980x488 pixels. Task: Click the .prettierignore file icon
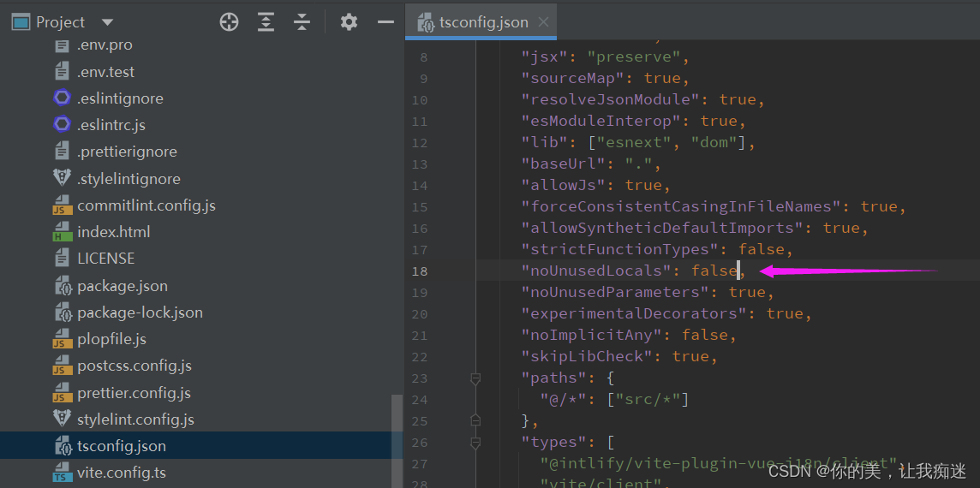tap(62, 152)
